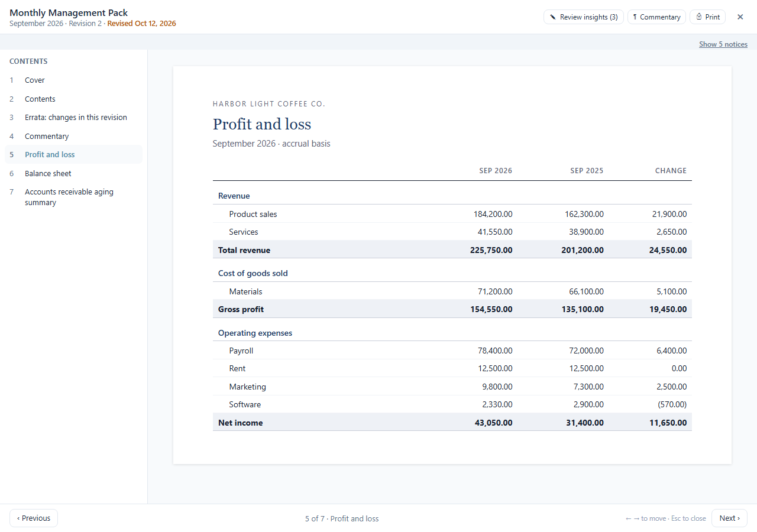
Task: Click Rent value in Sep 2025 column
Action: coord(586,368)
